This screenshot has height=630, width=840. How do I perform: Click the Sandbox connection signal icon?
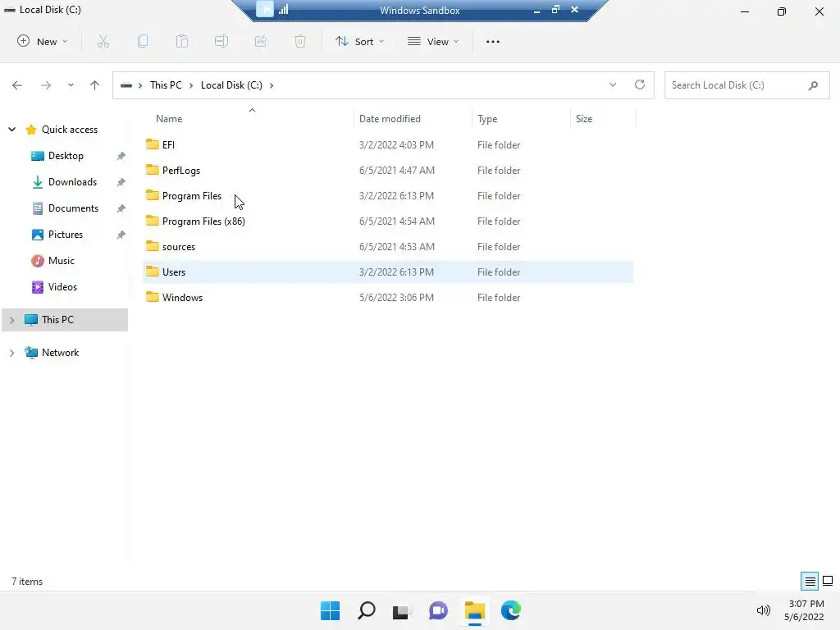tap(283, 10)
